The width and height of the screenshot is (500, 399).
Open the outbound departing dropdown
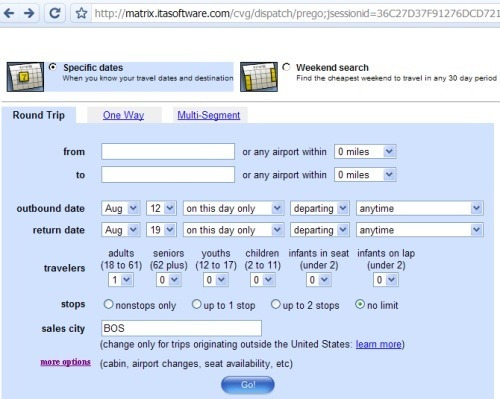click(320, 208)
